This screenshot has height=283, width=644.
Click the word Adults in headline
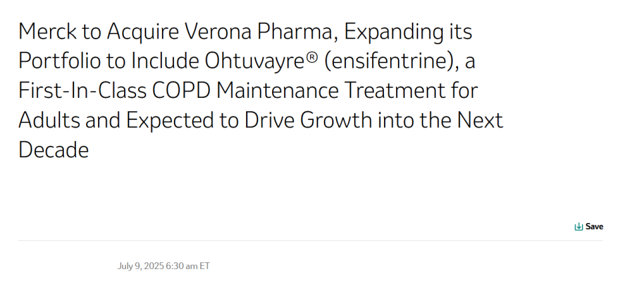[x=49, y=120]
